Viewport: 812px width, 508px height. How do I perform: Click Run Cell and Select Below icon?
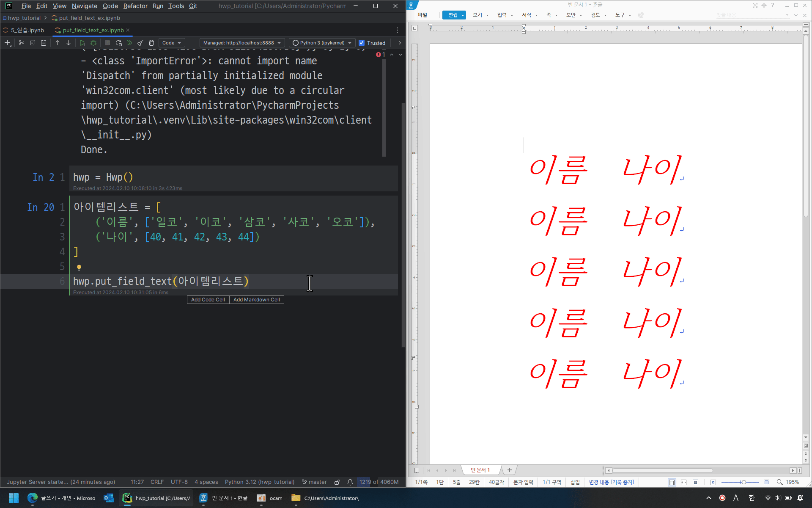pyautogui.click(x=82, y=43)
